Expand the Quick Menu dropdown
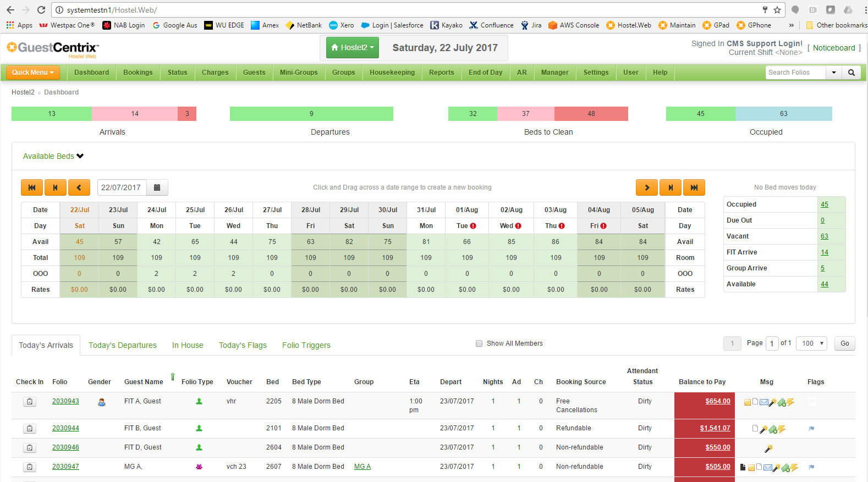 tap(33, 73)
